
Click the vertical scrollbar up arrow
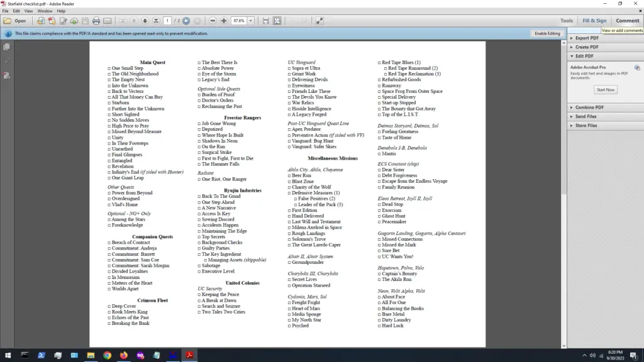click(563, 43)
